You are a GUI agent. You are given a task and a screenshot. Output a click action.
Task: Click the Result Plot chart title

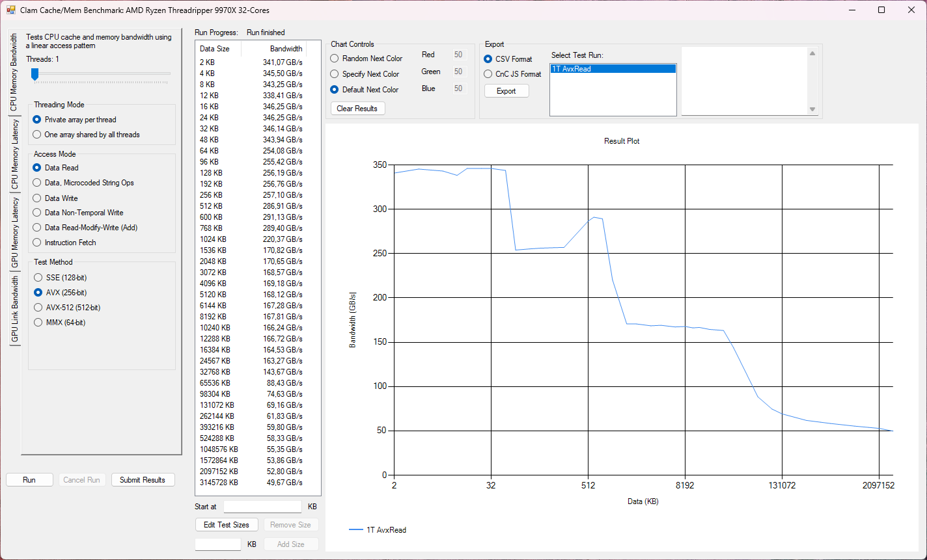tap(622, 141)
